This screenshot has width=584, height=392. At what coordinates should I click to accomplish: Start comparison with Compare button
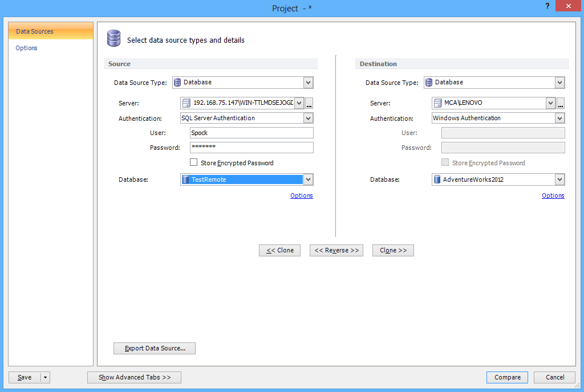click(x=507, y=378)
